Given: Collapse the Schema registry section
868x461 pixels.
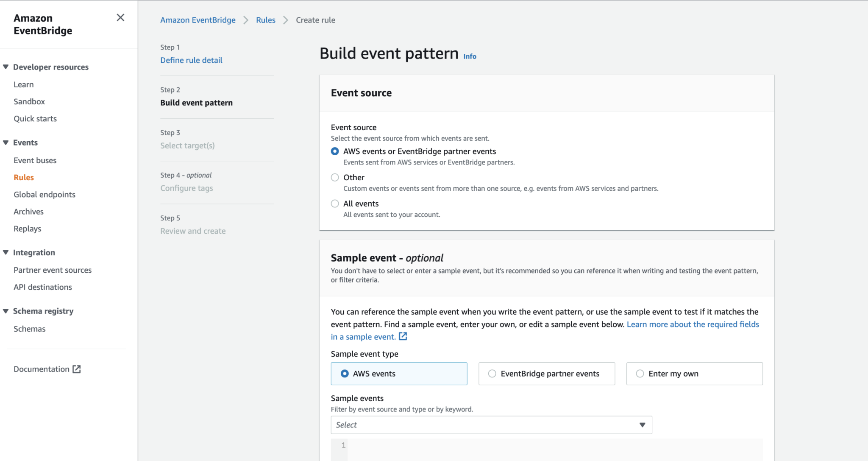Looking at the screenshot, I should [x=6, y=310].
